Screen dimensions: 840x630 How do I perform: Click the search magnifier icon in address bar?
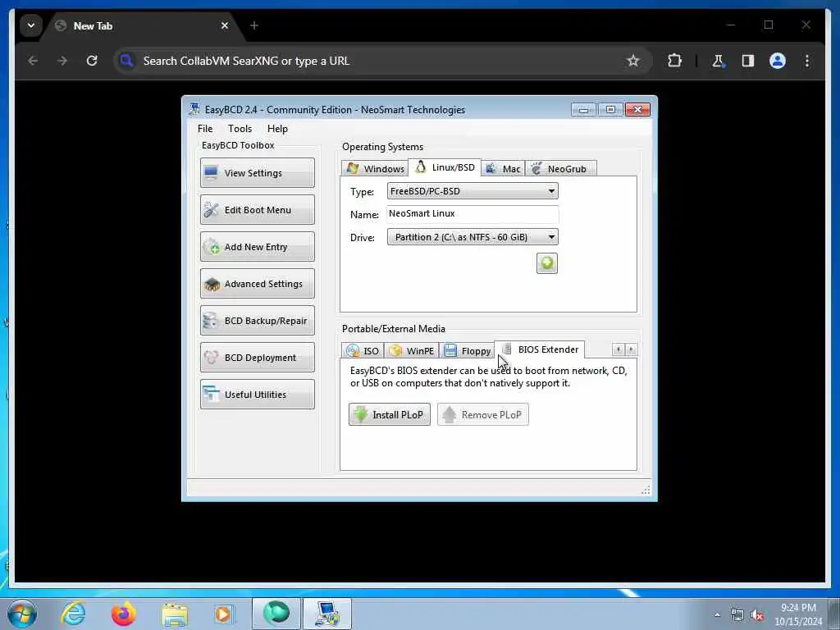click(126, 61)
